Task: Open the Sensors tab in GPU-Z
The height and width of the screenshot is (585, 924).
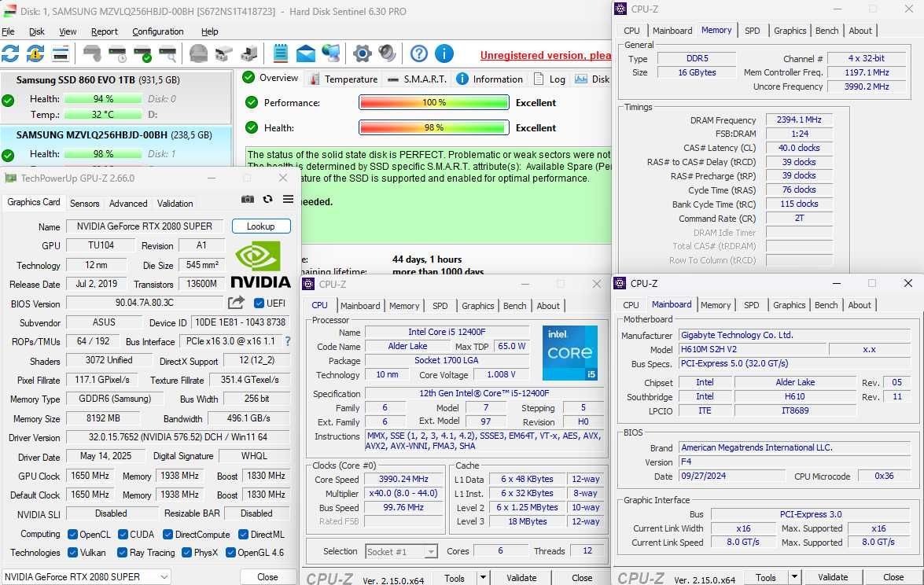Action: (x=84, y=203)
